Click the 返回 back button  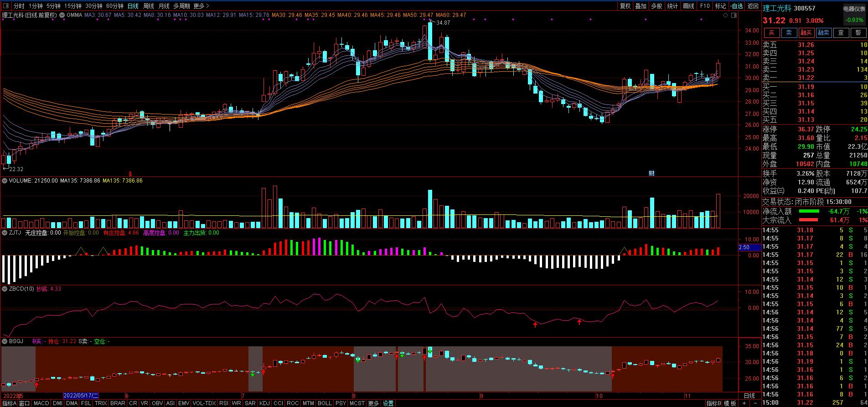click(x=753, y=6)
